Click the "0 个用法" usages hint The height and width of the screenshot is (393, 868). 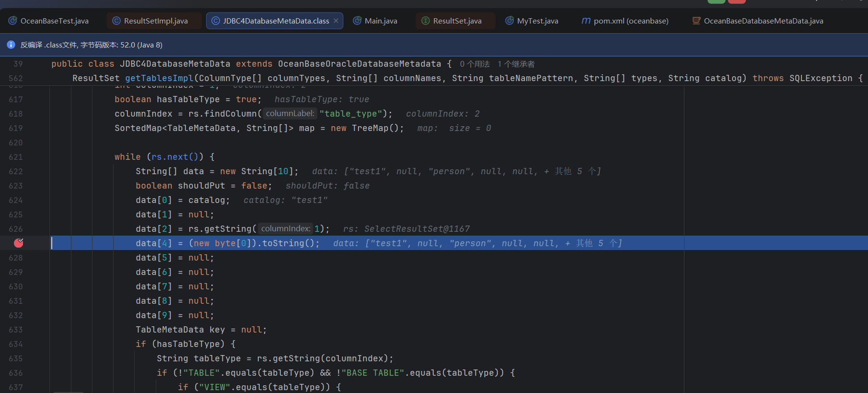(x=475, y=64)
